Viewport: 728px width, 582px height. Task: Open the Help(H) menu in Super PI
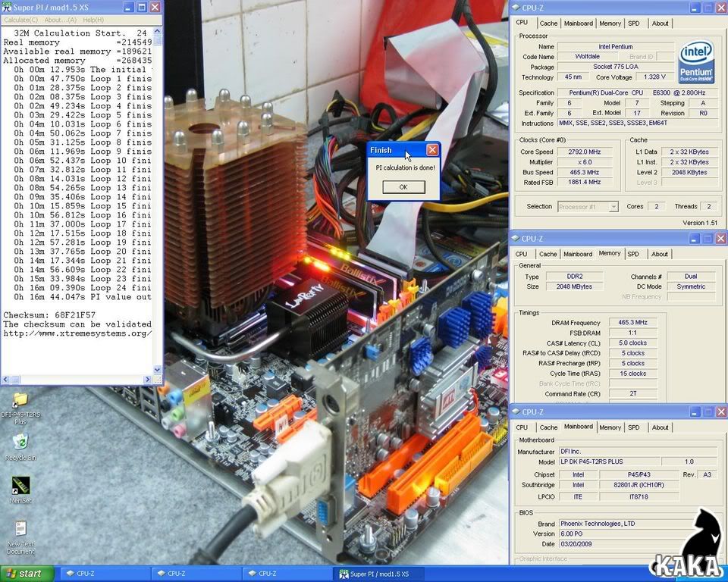point(93,20)
